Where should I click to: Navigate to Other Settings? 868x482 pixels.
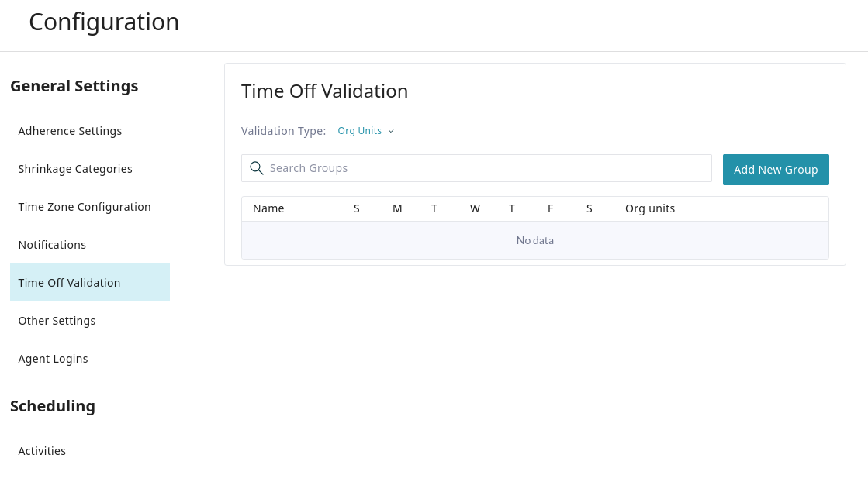[x=57, y=321]
